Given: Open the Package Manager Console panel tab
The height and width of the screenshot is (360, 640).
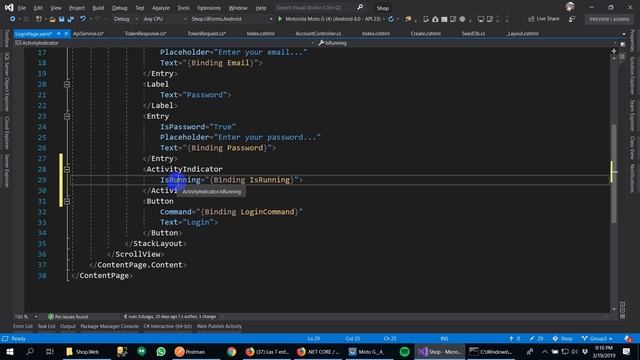Looking at the screenshot, I should click(109, 326).
